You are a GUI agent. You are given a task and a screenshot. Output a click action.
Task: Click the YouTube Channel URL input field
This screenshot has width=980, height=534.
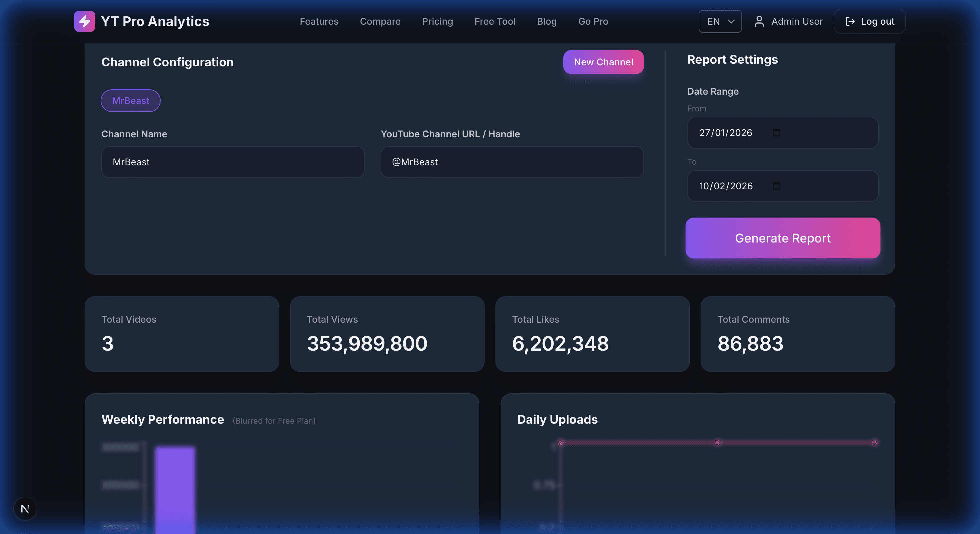point(512,162)
